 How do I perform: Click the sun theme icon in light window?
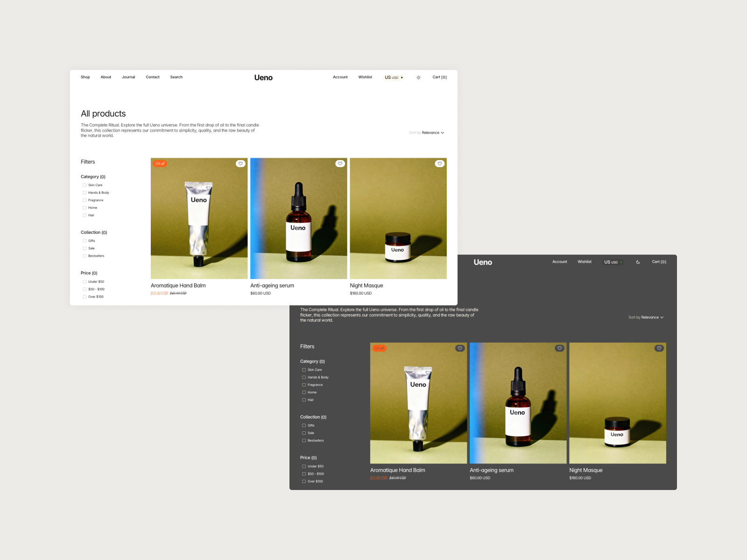pyautogui.click(x=418, y=77)
